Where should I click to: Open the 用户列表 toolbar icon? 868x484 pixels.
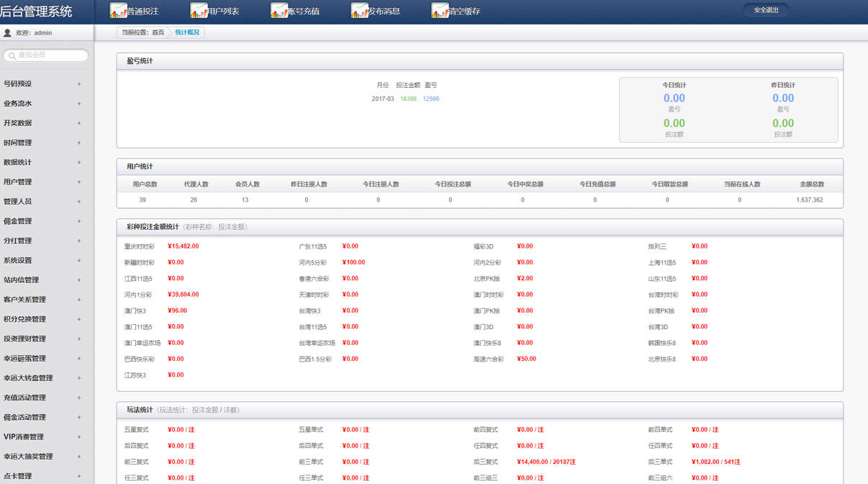click(199, 10)
